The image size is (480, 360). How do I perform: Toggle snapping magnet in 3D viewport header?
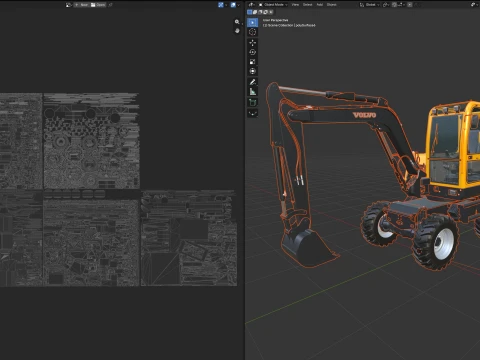(x=394, y=5)
